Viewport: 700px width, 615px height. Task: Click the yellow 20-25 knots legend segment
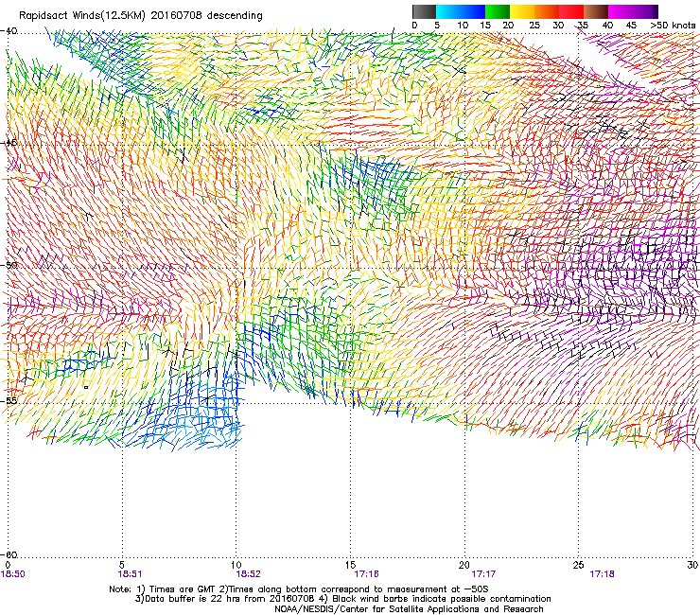click(x=522, y=11)
